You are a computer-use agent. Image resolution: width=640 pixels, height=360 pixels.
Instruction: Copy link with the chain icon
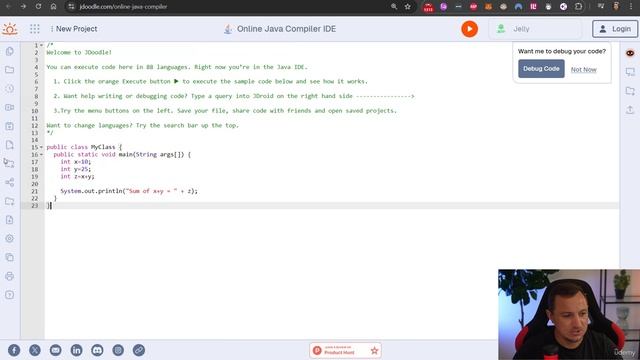click(139, 350)
